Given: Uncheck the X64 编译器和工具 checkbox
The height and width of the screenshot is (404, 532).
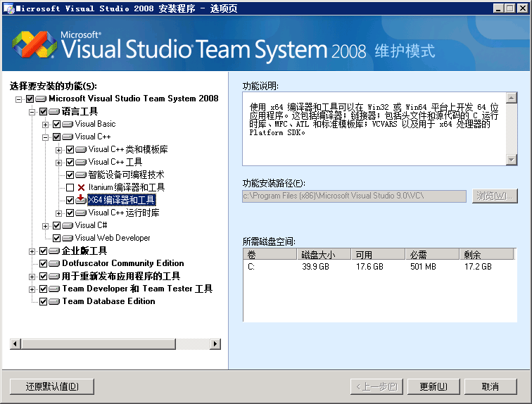Looking at the screenshot, I should point(70,200).
